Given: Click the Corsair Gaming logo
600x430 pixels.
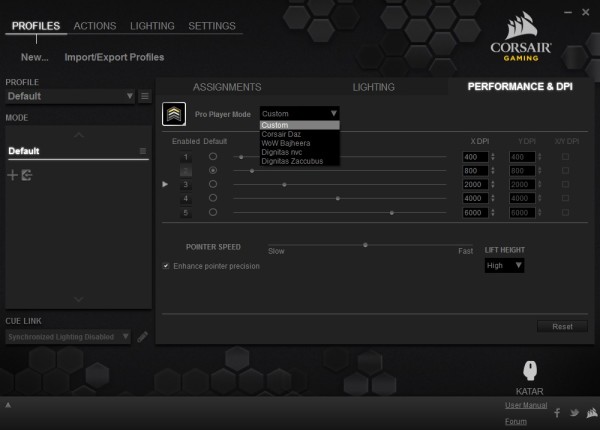Looking at the screenshot, I should coord(521,37).
